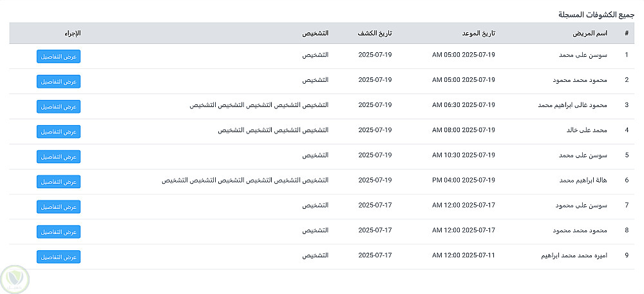
Task: Click the # column header
Action: pyautogui.click(x=626, y=33)
